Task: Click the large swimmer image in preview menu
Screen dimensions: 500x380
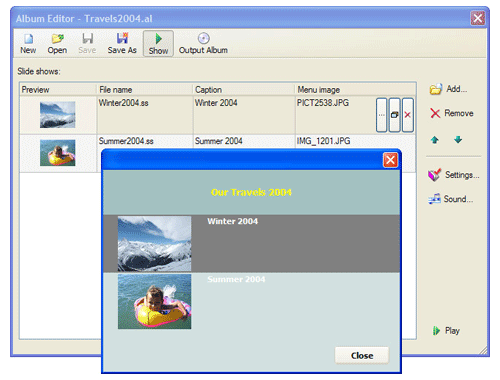Action: (x=154, y=302)
